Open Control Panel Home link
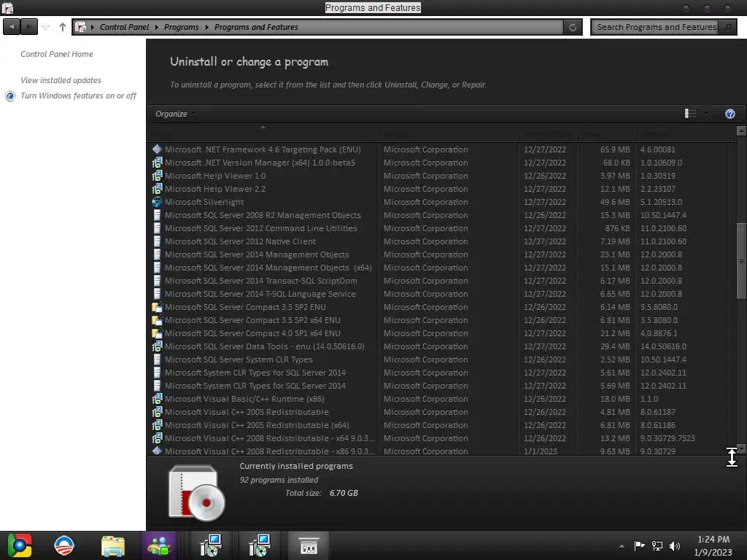The width and height of the screenshot is (747, 560). [57, 54]
